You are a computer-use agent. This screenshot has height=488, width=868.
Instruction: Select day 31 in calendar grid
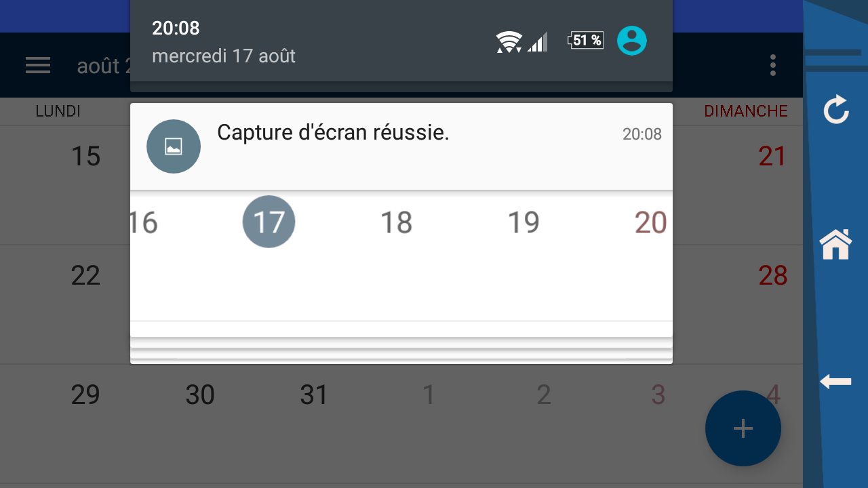coord(314,394)
